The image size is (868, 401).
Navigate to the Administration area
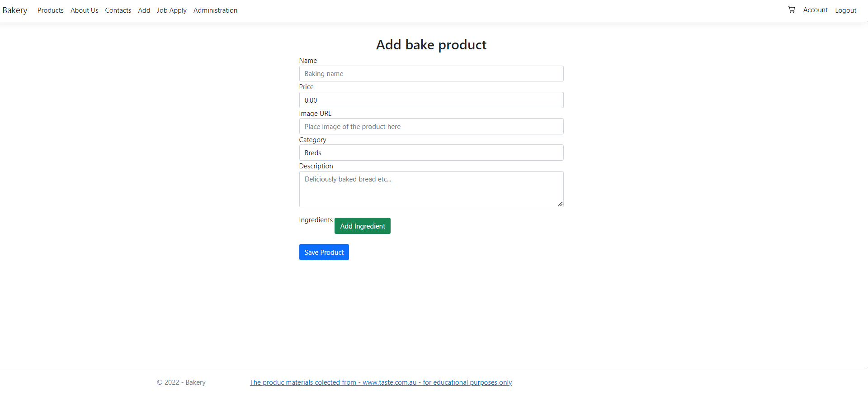pyautogui.click(x=215, y=10)
